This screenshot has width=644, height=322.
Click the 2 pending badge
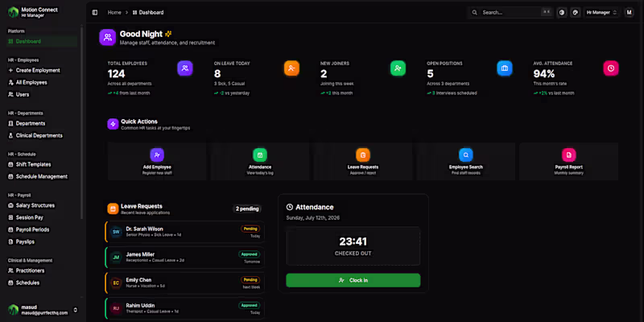tap(247, 208)
